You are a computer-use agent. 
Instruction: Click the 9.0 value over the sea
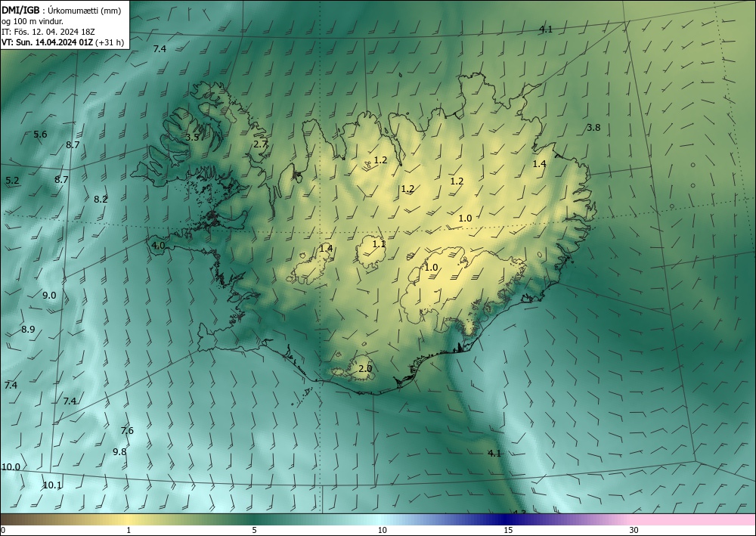[x=49, y=296]
